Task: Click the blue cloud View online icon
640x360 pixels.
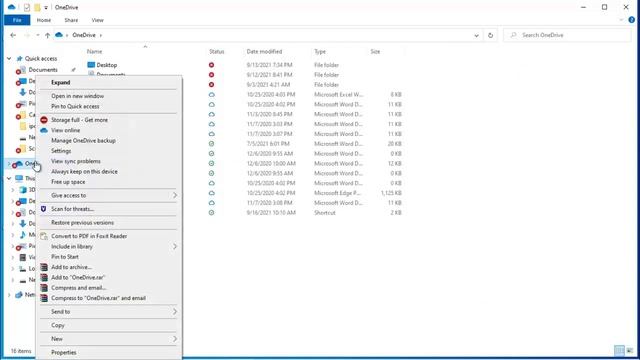Action: coord(44,130)
